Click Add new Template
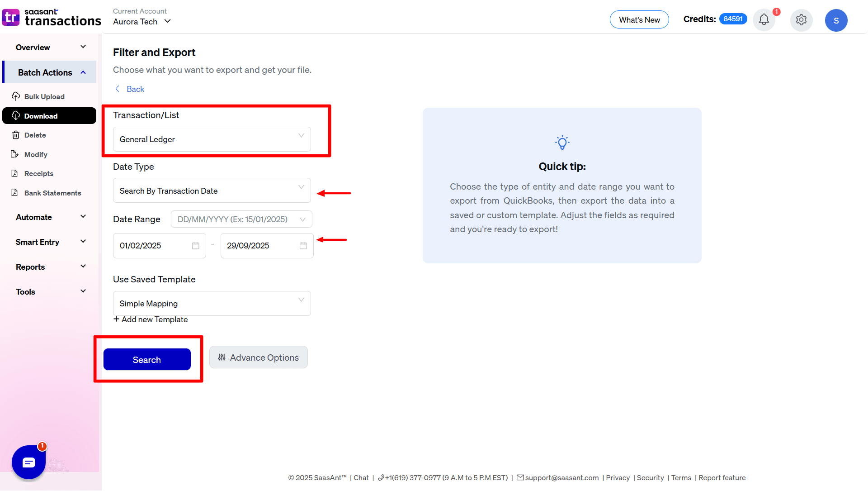 [x=151, y=319]
